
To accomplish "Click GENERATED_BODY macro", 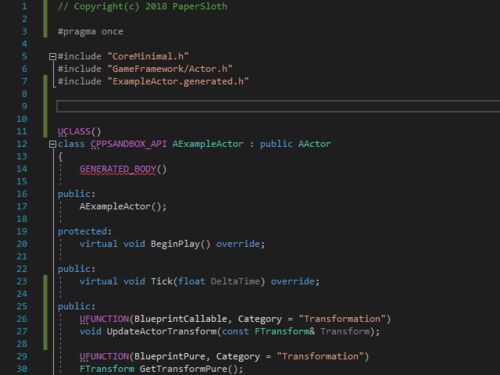I will [118, 169].
